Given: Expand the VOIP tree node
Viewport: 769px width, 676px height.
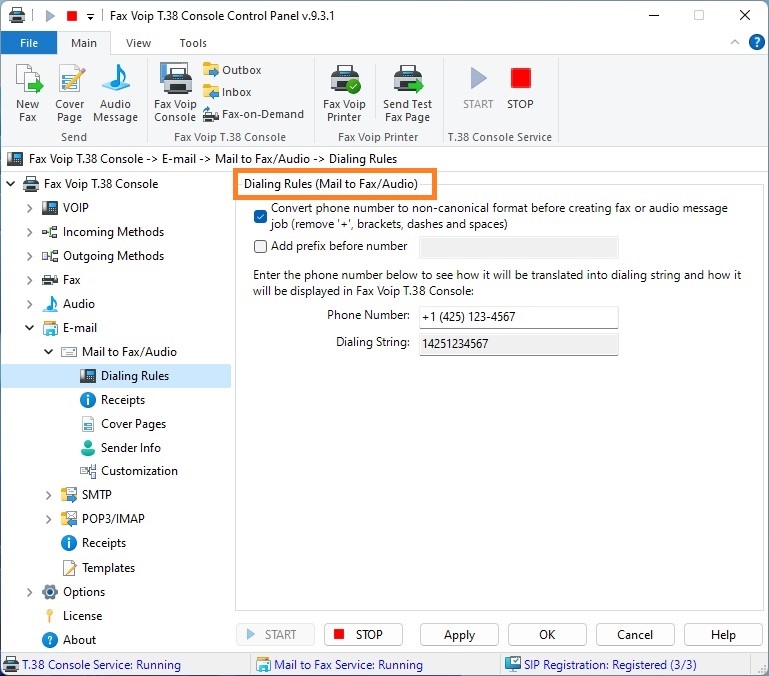Looking at the screenshot, I should (29, 208).
